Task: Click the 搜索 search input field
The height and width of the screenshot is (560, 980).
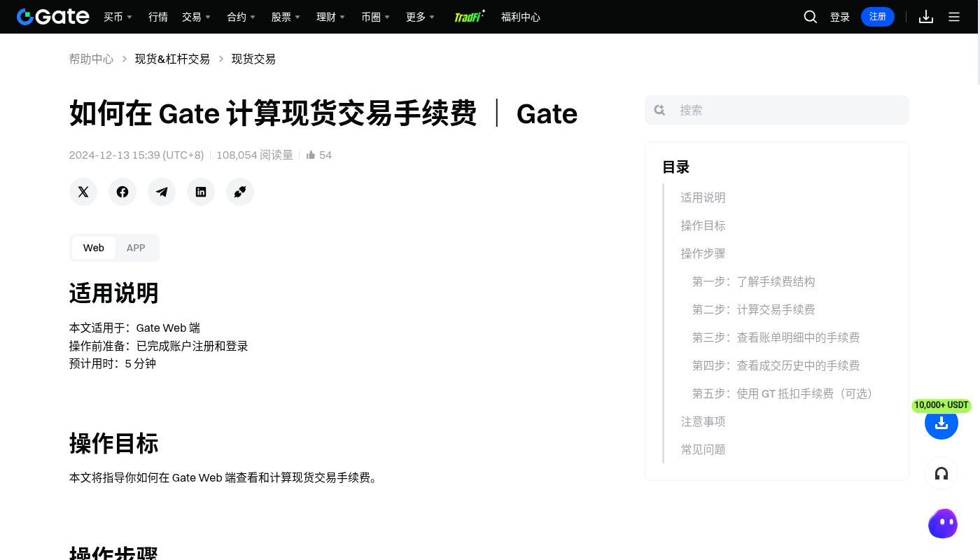Action: (777, 110)
